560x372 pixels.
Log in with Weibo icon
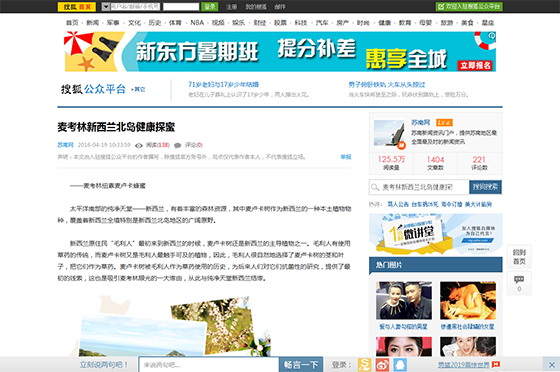coord(382,365)
